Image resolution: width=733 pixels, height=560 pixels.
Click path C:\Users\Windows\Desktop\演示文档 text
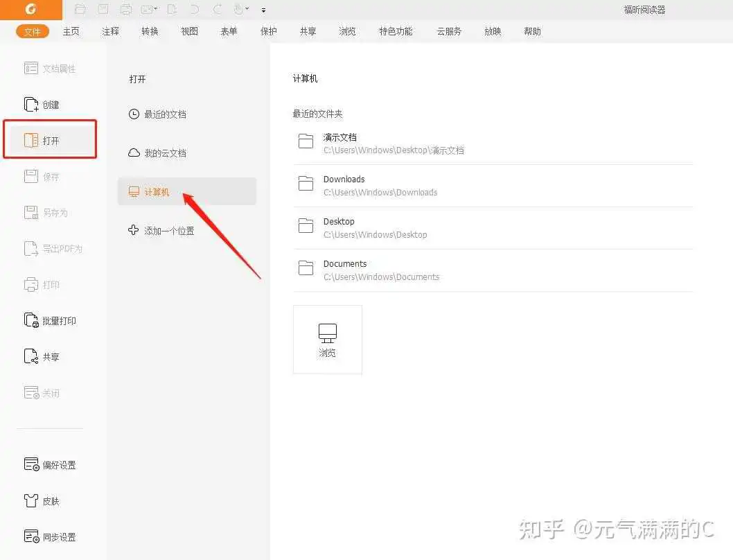click(394, 150)
